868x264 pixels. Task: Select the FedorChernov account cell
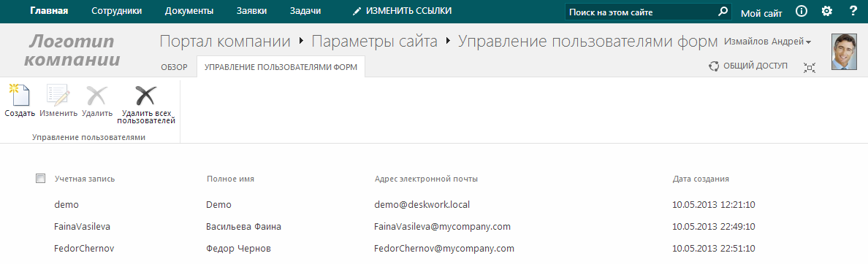pos(84,249)
